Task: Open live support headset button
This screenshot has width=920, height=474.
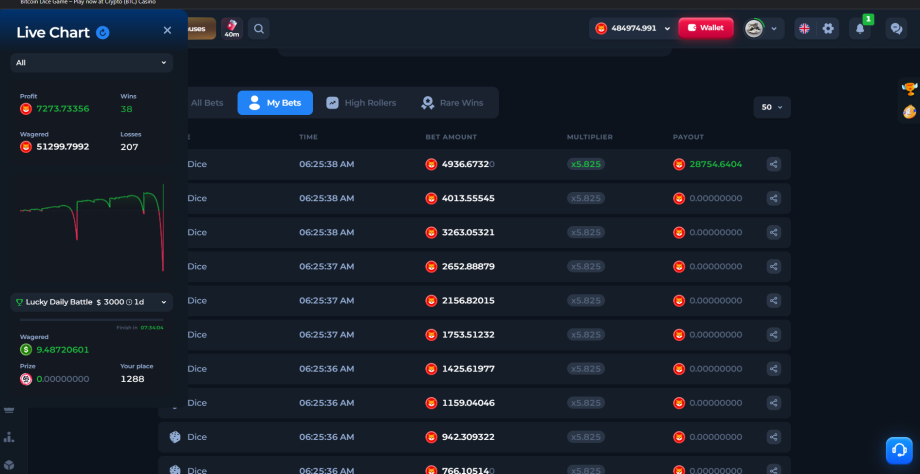Action: [x=899, y=450]
